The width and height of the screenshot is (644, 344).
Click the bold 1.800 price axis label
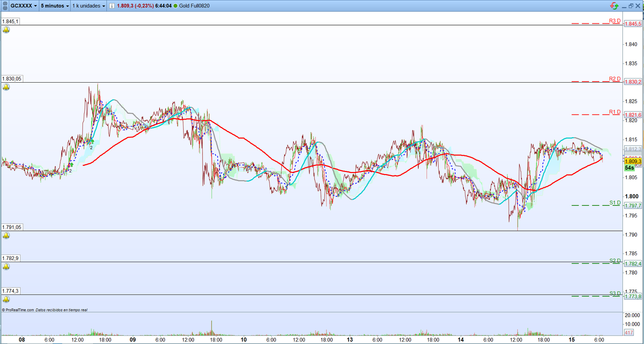[x=632, y=196]
